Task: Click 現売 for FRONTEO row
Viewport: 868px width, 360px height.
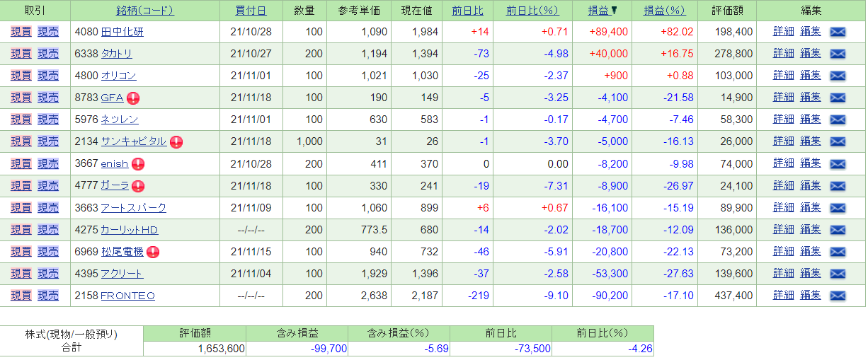Action: coord(48,296)
